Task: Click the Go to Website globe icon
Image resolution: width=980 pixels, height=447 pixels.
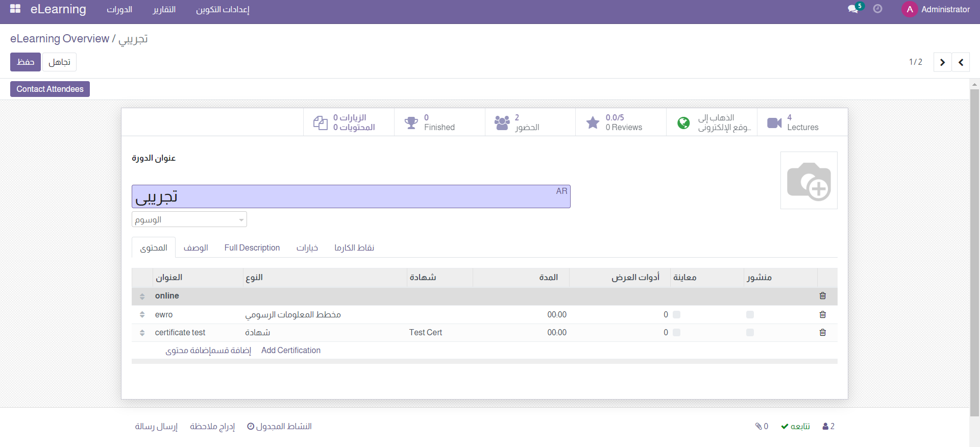Action: point(683,122)
